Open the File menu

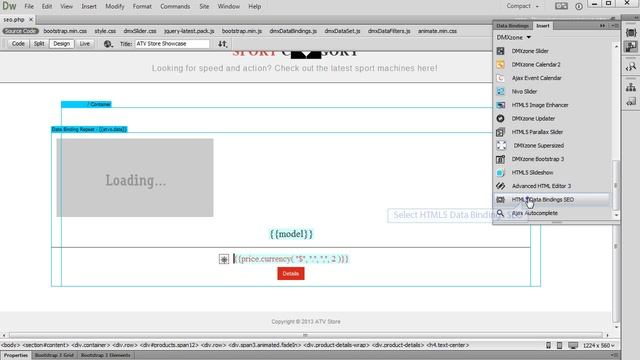click(x=29, y=7)
